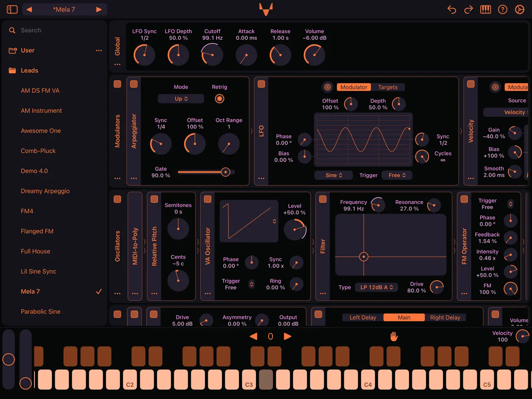Open the User folder more options dots

[x=99, y=50]
